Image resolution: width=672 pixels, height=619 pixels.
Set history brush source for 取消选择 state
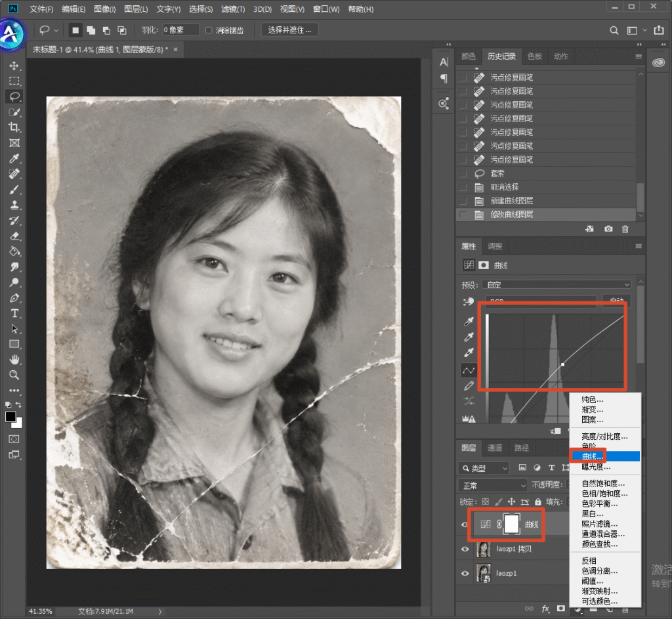[463, 187]
